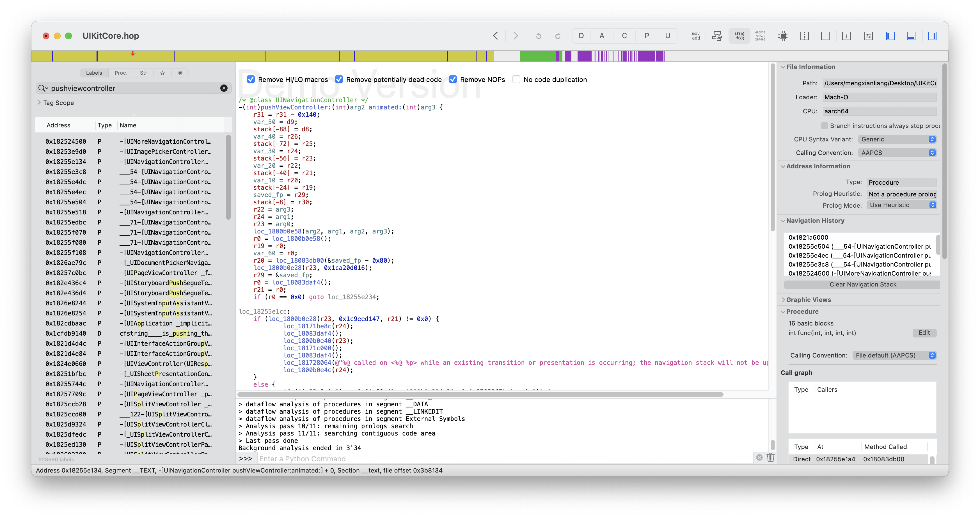Mark selection as Undefined with U button
The height and width of the screenshot is (518, 980).
click(667, 36)
